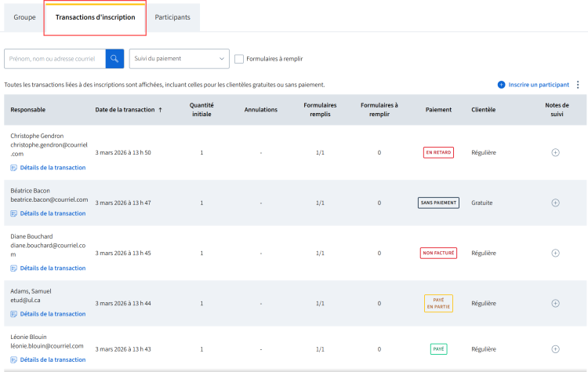Switch to the Participants tab
Screen dimensions: 588x372
pyautogui.click(x=172, y=17)
